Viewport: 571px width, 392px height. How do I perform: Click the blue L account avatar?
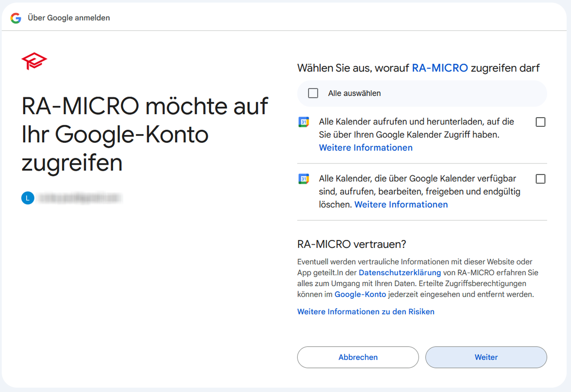point(28,198)
